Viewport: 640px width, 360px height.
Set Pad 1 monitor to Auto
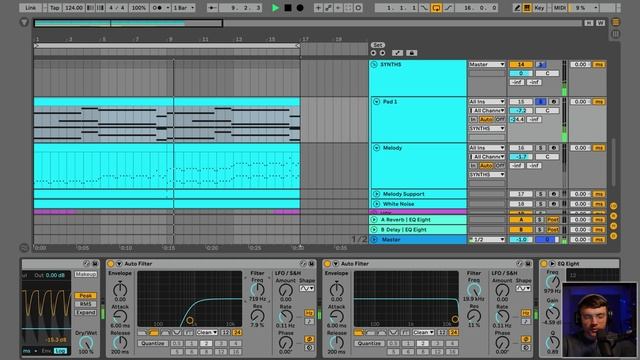point(486,119)
